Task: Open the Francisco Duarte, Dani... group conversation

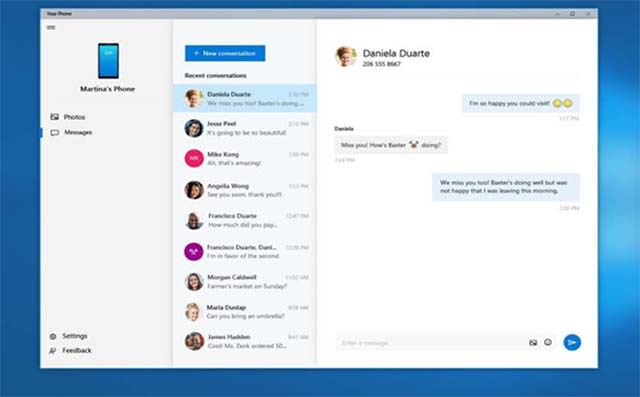Action: click(245, 252)
